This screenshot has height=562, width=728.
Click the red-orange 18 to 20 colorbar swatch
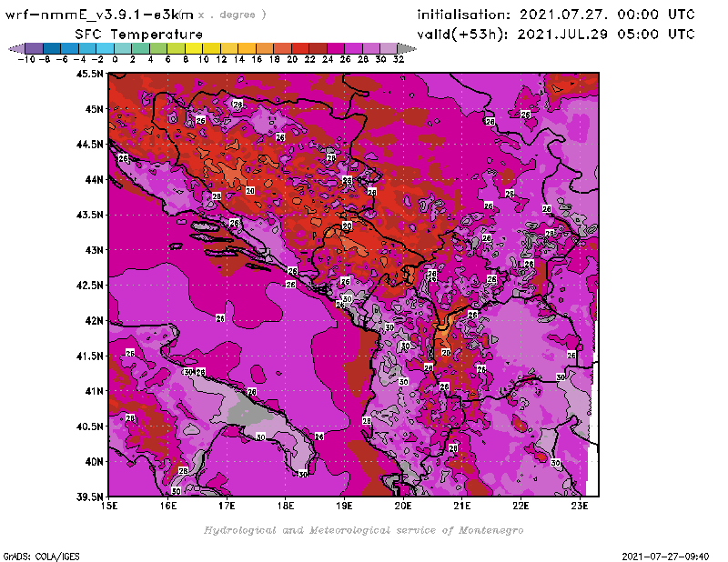(282, 48)
